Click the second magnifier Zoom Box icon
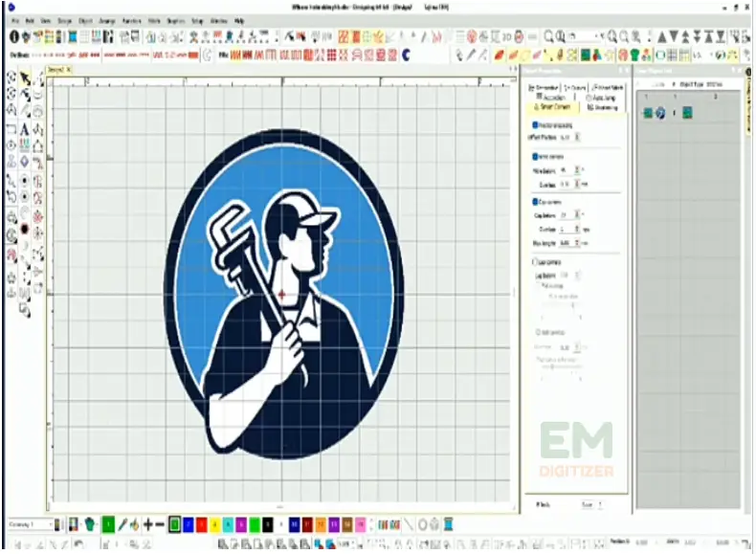Screen dimensions: 756x554 pyautogui.click(x=560, y=36)
